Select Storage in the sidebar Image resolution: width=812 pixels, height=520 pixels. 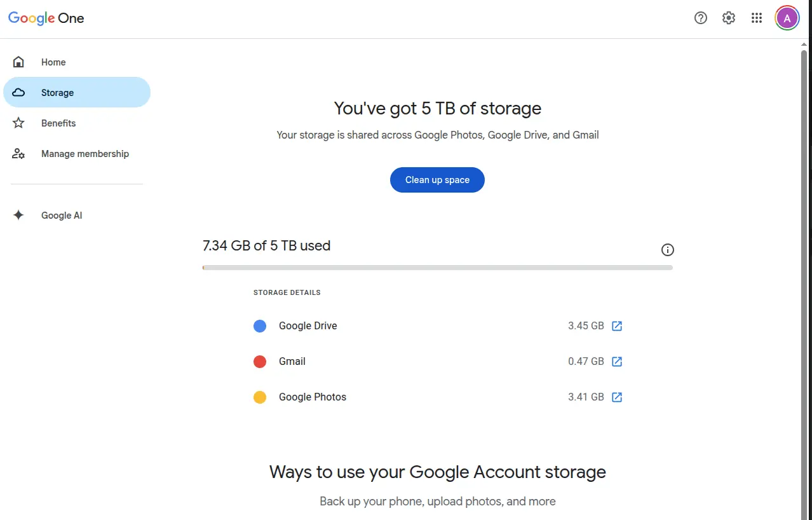click(77, 92)
